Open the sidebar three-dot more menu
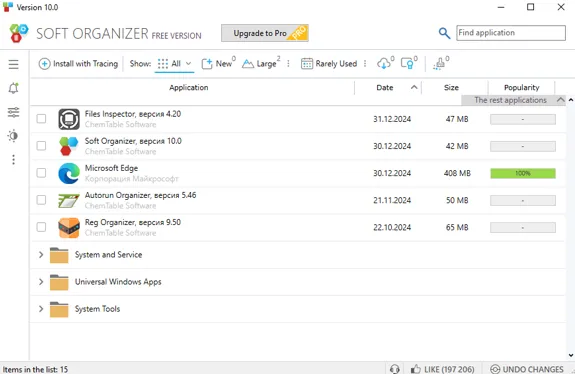 14,160
